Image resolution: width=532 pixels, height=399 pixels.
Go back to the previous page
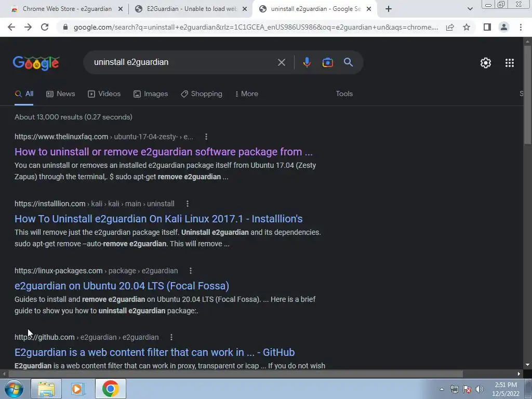click(x=11, y=27)
